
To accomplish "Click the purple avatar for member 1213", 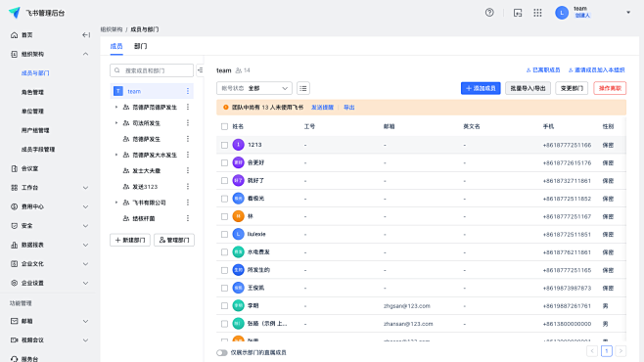I will click(x=238, y=145).
